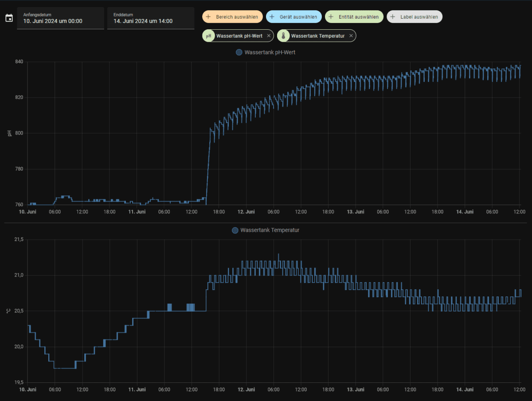Open Bereich auswählen area selector
The height and width of the screenshot is (401, 532).
tap(232, 17)
